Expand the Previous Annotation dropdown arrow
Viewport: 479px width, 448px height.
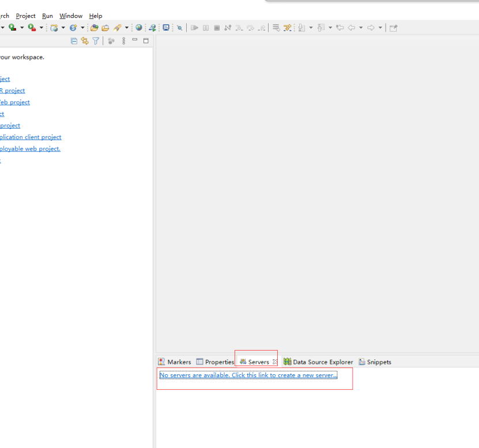click(330, 28)
